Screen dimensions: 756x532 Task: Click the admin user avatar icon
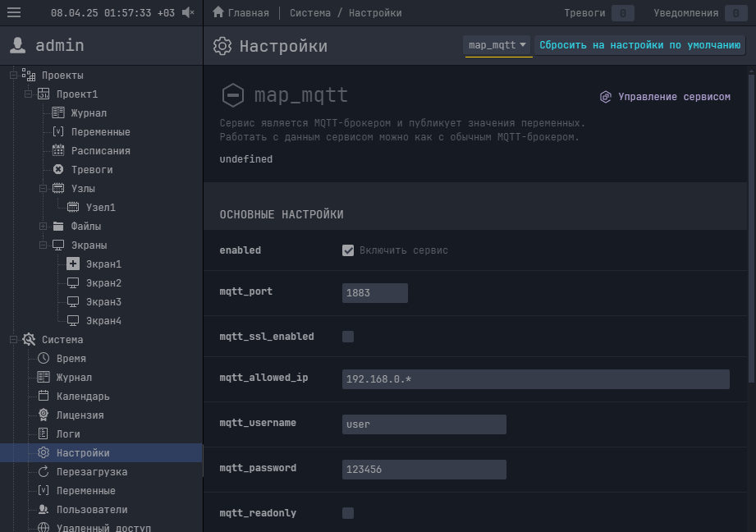tap(17, 46)
